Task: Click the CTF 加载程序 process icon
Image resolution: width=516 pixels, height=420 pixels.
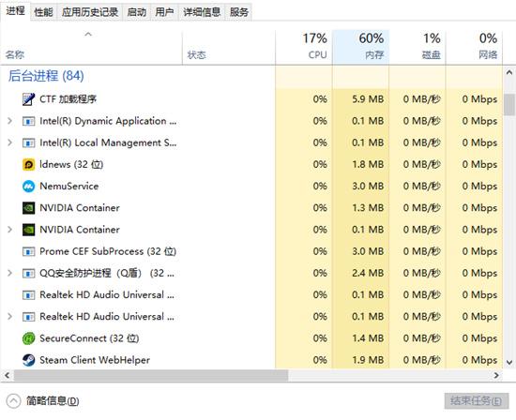Action: click(28, 99)
